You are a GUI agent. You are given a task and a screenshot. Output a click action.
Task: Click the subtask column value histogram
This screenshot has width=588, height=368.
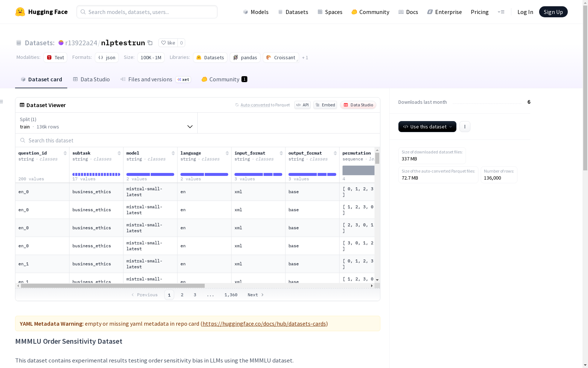click(x=96, y=174)
